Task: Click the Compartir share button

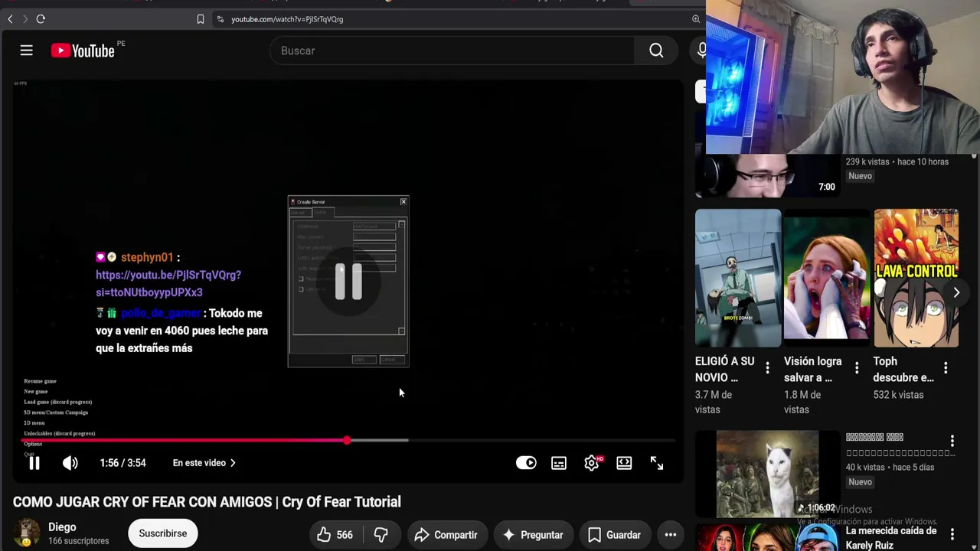Action: tap(446, 535)
